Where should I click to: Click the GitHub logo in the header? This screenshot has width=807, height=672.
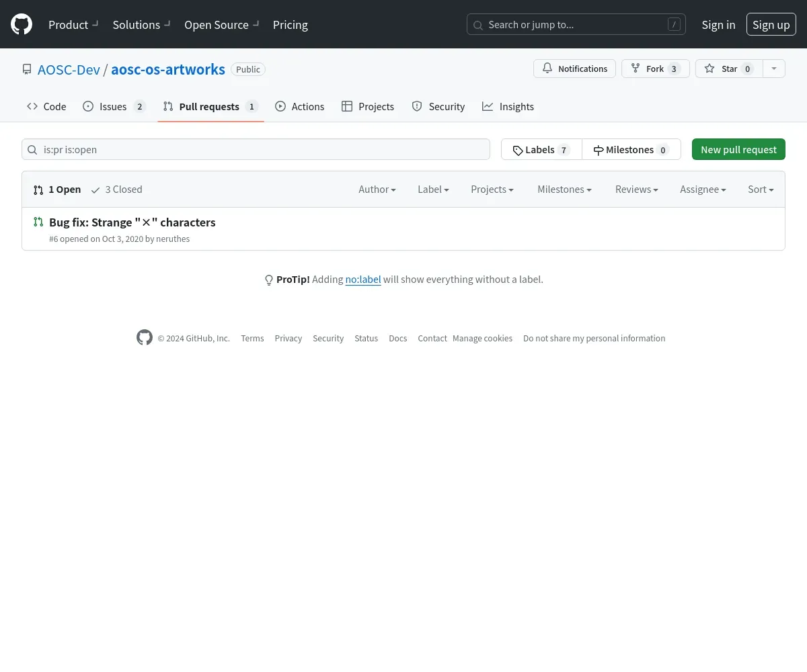[x=22, y=24]
